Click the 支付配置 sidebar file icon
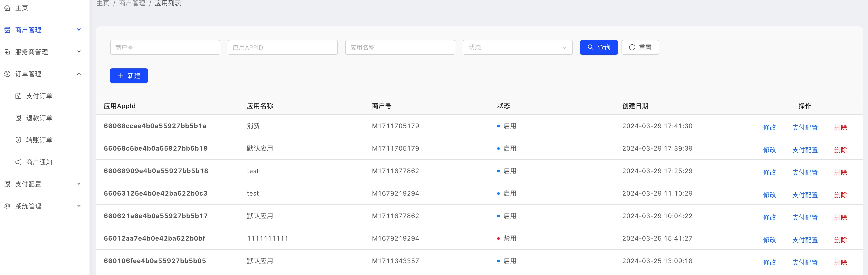The width and height of the screenshot is (868, 275). tap(7, 184)
